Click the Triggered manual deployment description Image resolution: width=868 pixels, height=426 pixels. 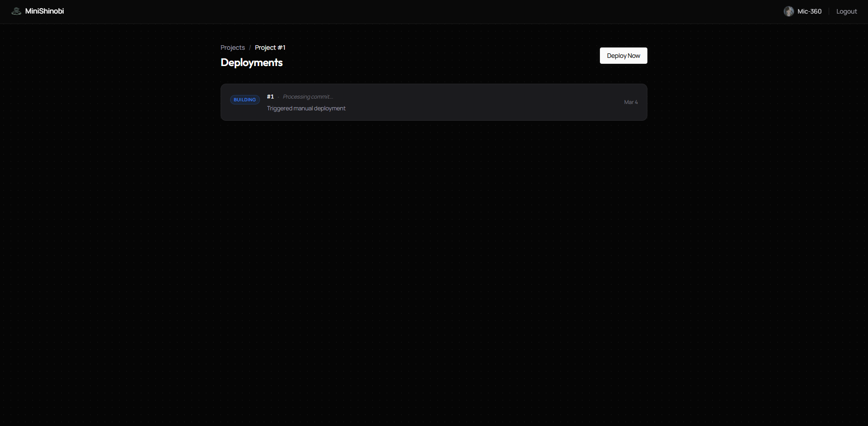click(x=306, y=108)
